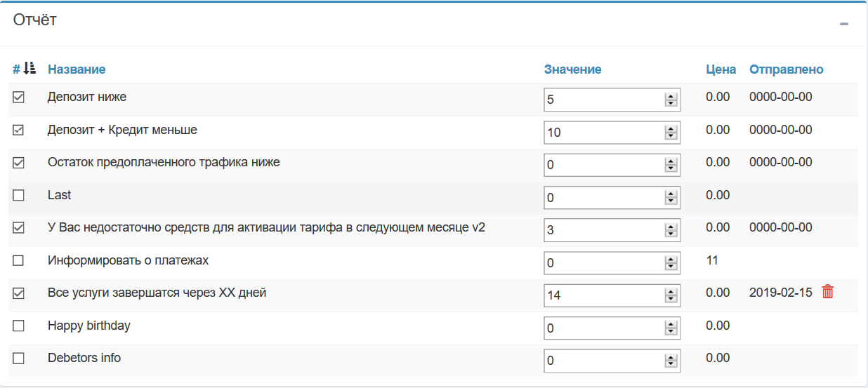Increase the Депозит ниже value with up arrow
This screenshot has height=388, width=868.
pos(671,96)
